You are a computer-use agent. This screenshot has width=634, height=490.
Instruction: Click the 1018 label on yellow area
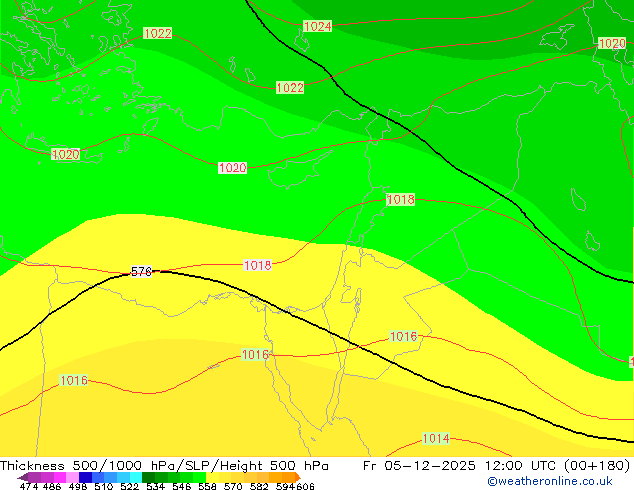coord(258,266)
